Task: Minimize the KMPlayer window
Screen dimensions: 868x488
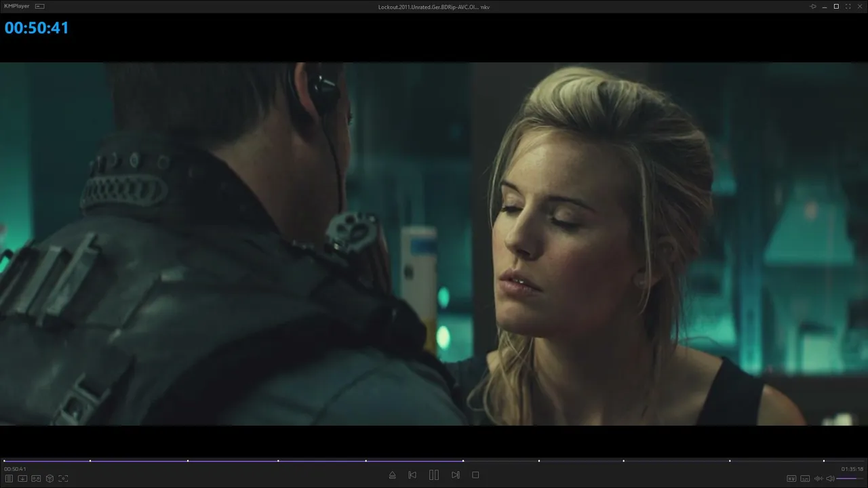Action: pos(825,6)
